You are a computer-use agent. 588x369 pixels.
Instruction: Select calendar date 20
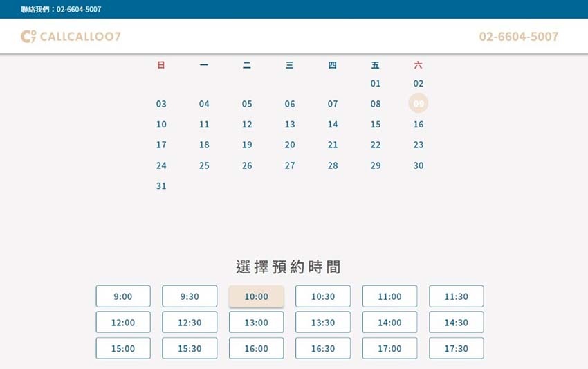coord(290,145)
